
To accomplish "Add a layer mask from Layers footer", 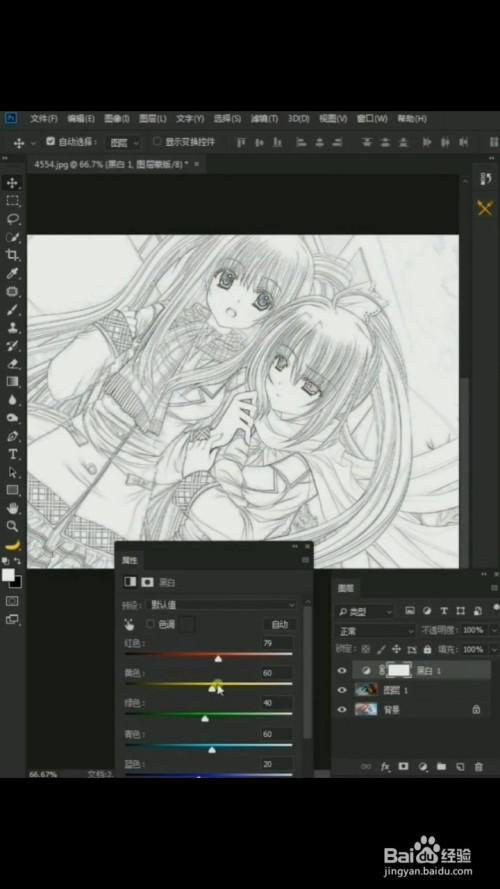I will (x=404, y=767).
